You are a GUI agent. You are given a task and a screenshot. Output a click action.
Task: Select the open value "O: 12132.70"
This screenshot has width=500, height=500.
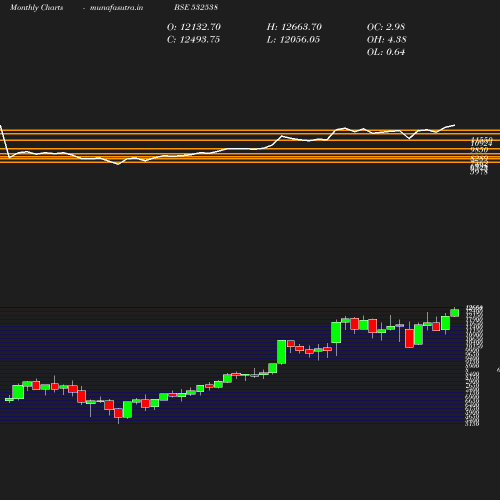click(194, 27)
